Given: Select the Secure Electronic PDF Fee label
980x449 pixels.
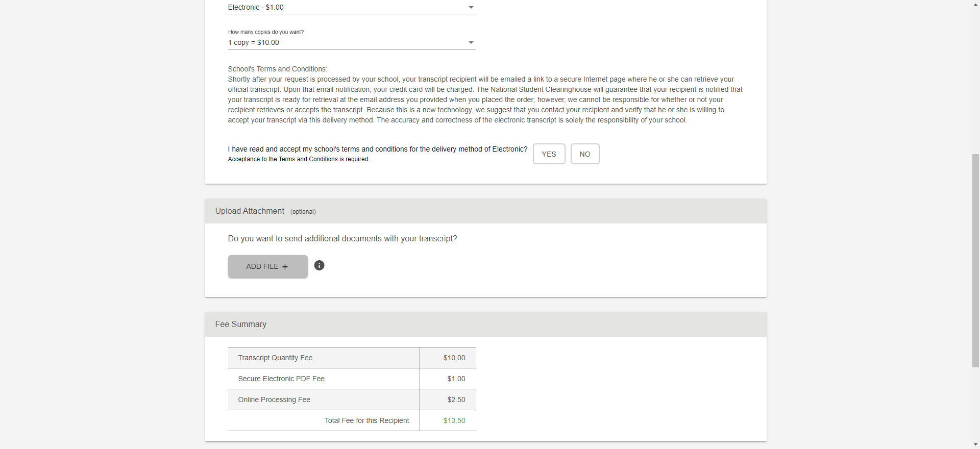Looking at the screenshot, I should [x=281, y=379].
